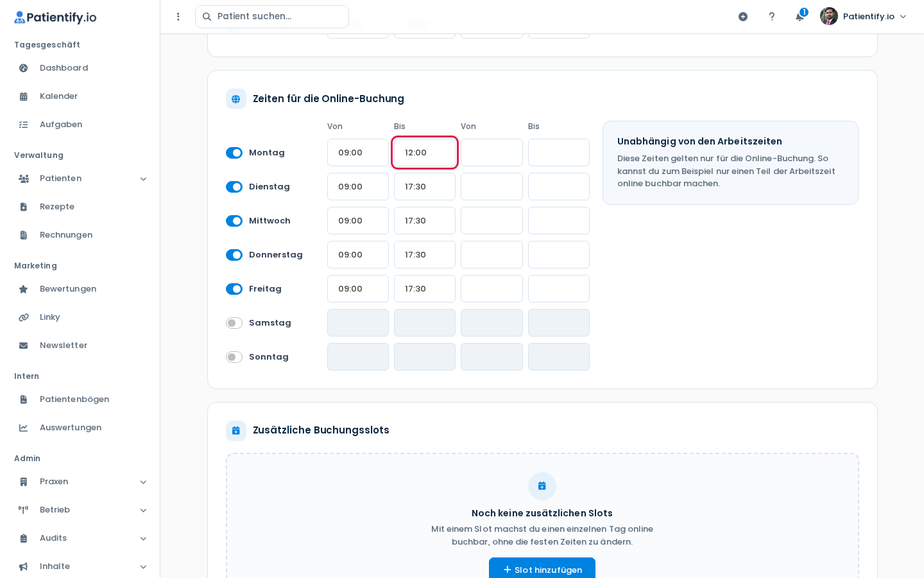The image size is (924, 578).
Task: Open the Aufgaben checklist icon
Action: 24,125
